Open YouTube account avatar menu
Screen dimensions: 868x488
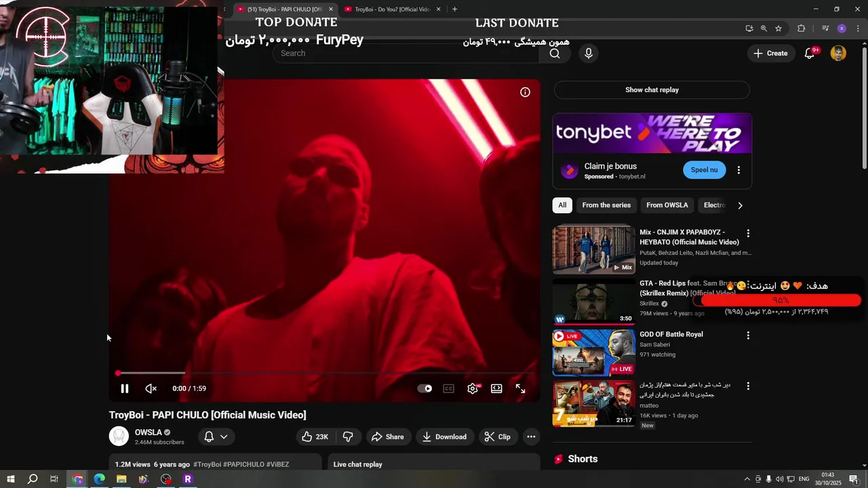coord(838,53)
